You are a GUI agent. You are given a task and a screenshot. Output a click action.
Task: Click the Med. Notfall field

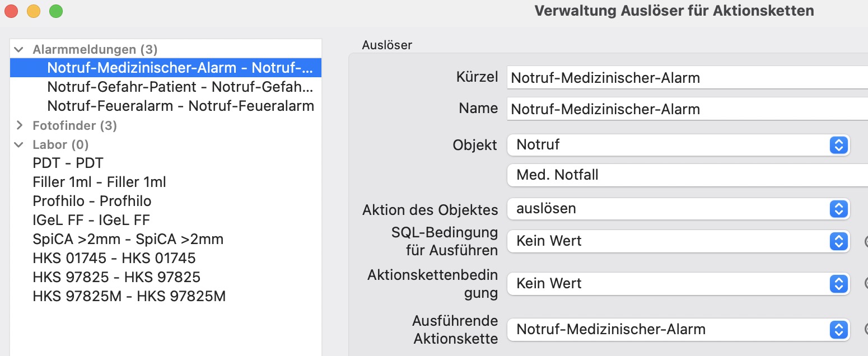click(x=687, y=175)
